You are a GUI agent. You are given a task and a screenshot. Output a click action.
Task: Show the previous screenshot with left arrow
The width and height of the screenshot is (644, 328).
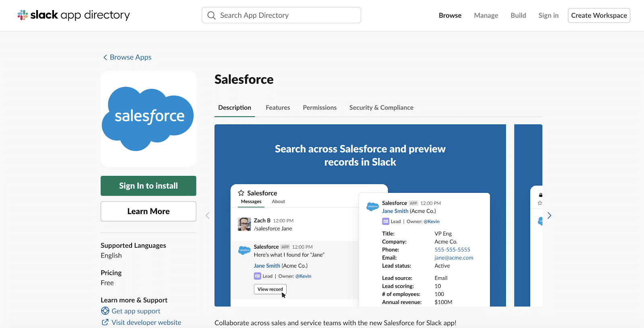208,215
